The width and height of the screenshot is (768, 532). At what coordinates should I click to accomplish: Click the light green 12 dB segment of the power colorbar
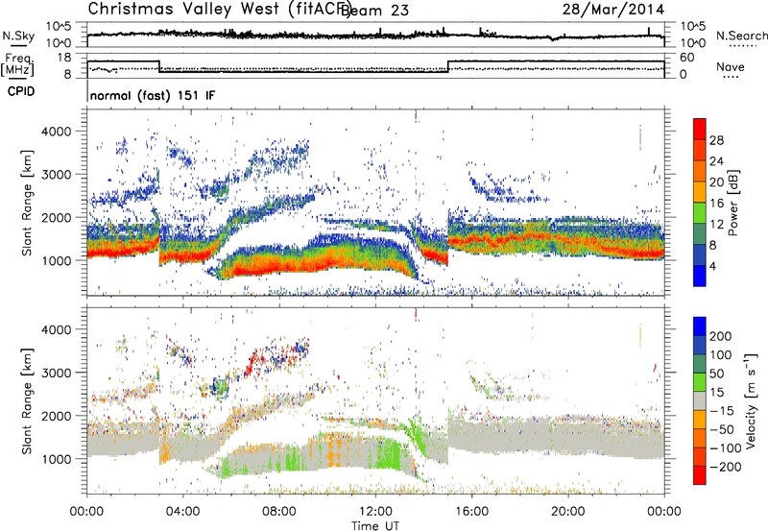[x=700, y=213]
